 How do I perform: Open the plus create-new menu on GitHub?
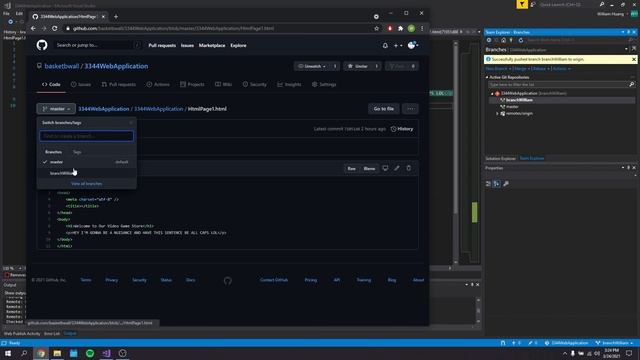pos(398,46)
